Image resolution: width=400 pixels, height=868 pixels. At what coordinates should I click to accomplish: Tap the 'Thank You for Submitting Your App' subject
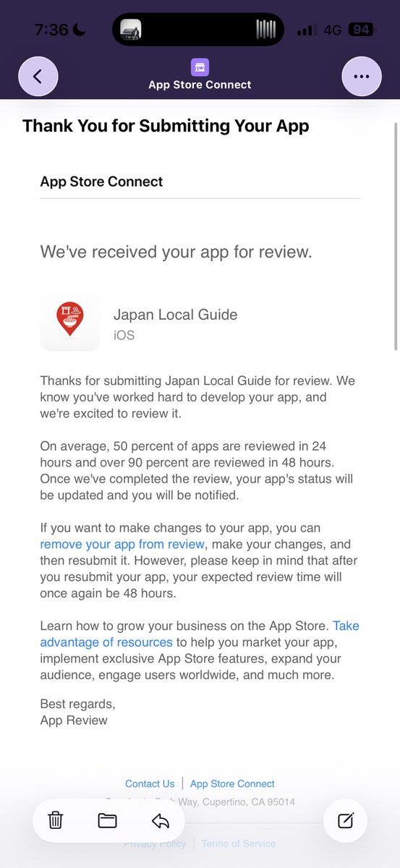[x=166, y=126]
